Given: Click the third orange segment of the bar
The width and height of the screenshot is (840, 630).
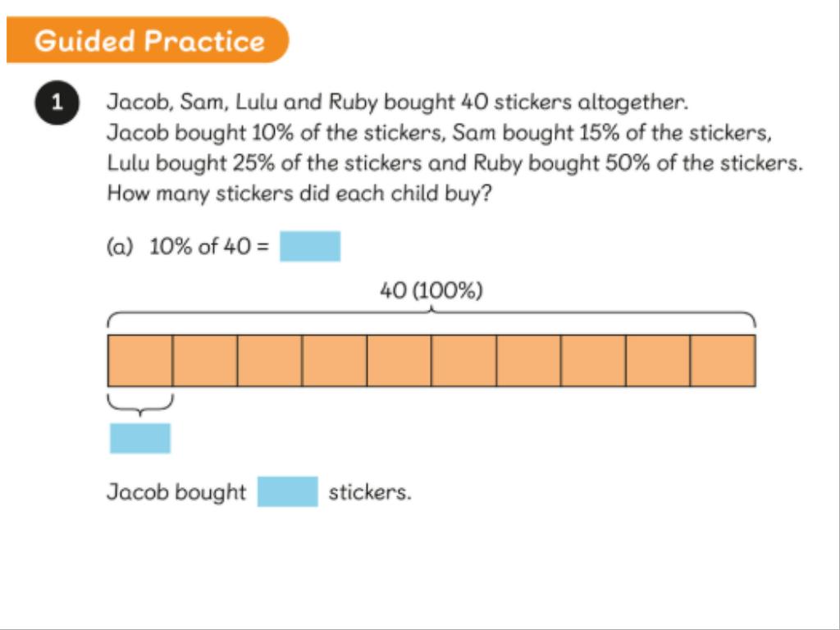Looking at the screenshot, I should 270,360.
